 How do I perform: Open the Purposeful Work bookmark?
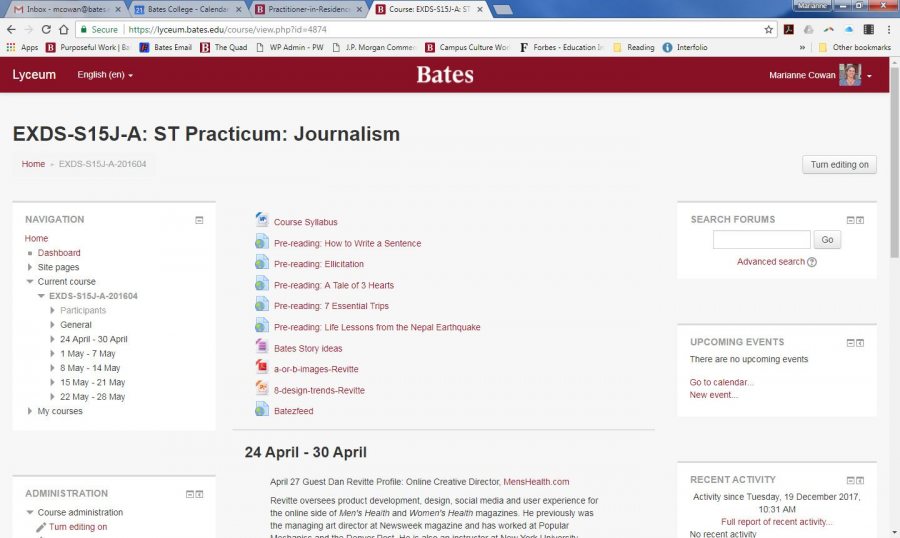[x=88, y=47]
